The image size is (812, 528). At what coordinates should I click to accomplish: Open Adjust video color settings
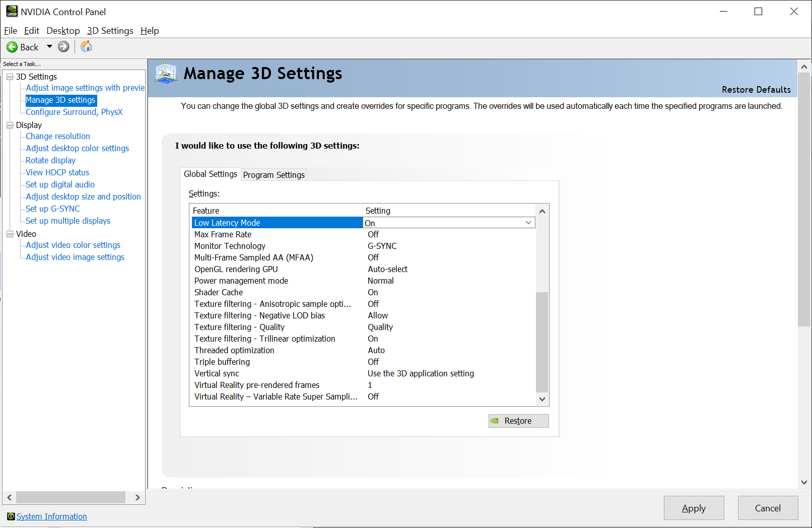tap(73, 245)
